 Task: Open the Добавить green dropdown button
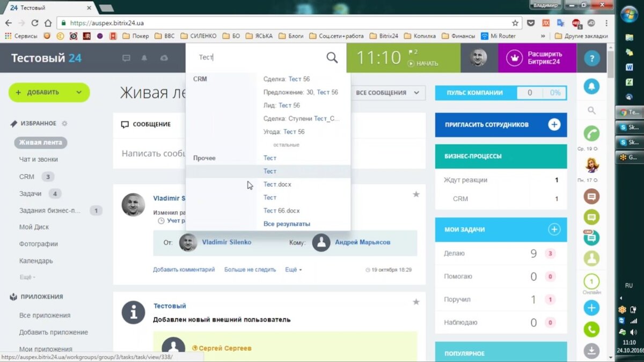point(48,92)
